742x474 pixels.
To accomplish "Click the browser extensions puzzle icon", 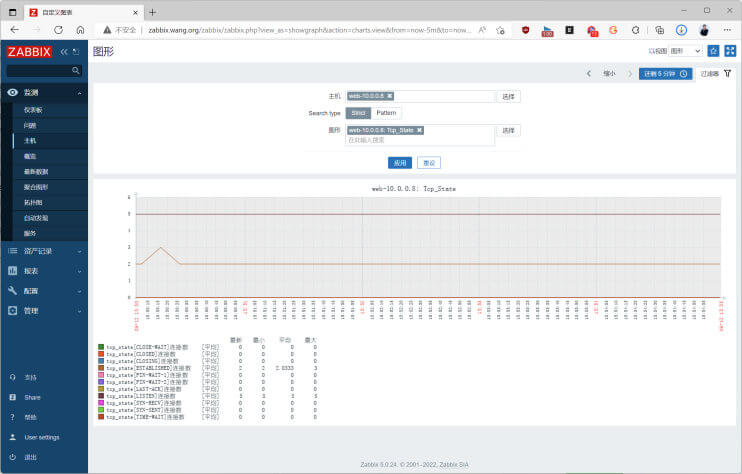I will (x=636, y=30).
